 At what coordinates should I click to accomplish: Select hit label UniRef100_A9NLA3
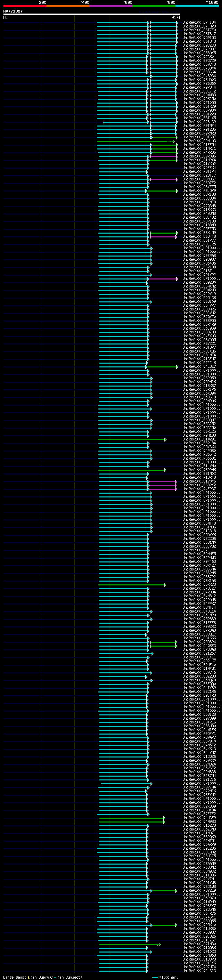(199, 141)
